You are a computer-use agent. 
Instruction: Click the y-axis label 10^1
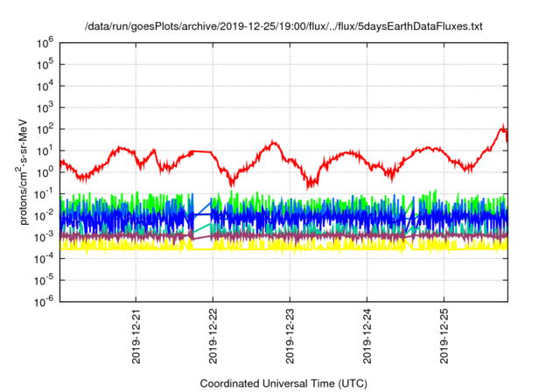point(45,151)
